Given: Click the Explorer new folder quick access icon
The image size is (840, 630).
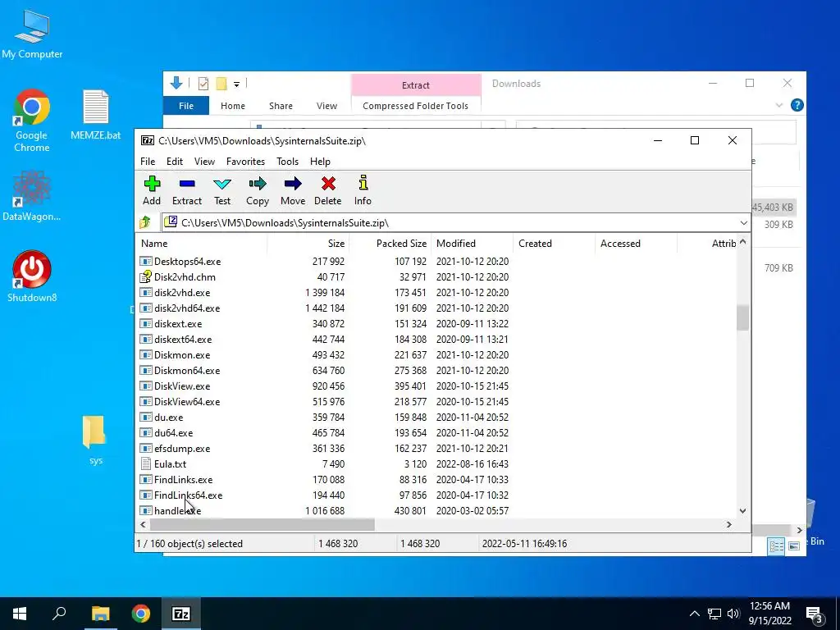Looking at the screenshot, I should 221,83.
